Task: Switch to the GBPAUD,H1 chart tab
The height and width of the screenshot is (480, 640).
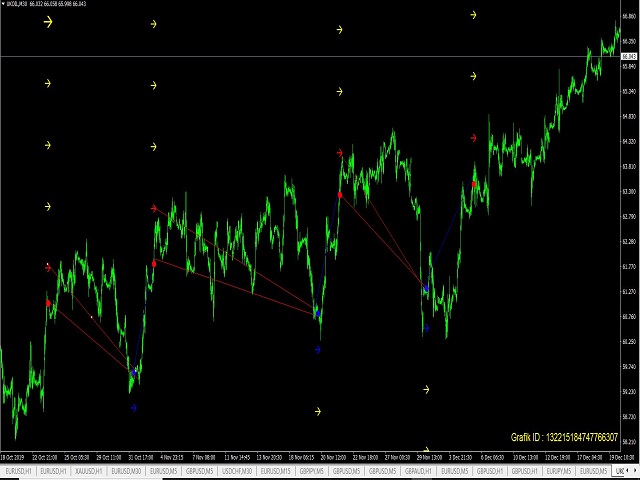Action: tap(418, 471)
